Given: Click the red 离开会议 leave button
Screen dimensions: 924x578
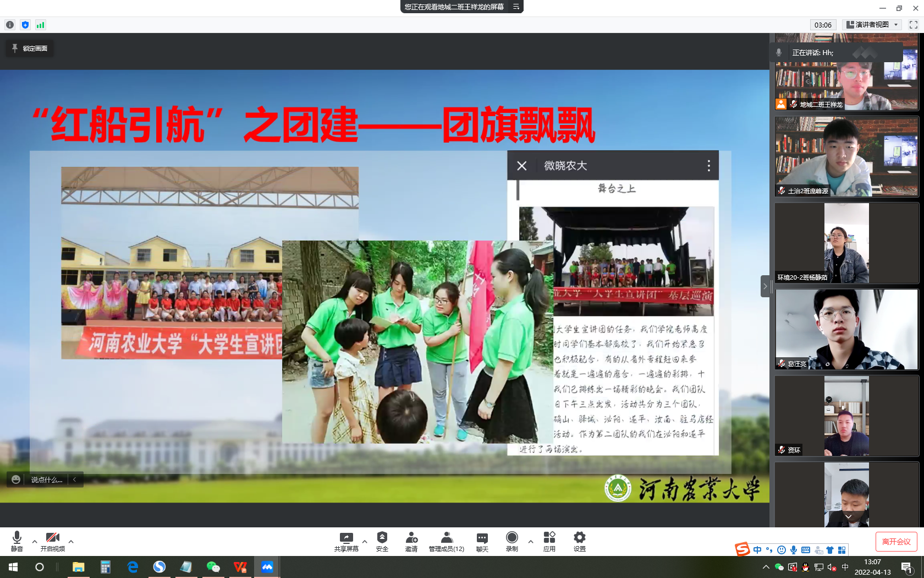Looking at the screenshot, I should pyautogui.click(x=896, y=542).
